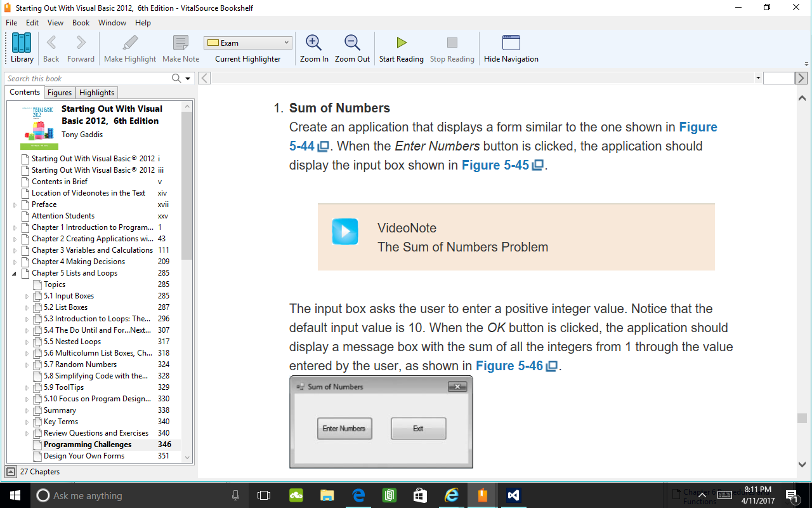This screenshot has height=508, width=812.
Task: Expand the Key Terms node
Action: (x=27, y=422)
